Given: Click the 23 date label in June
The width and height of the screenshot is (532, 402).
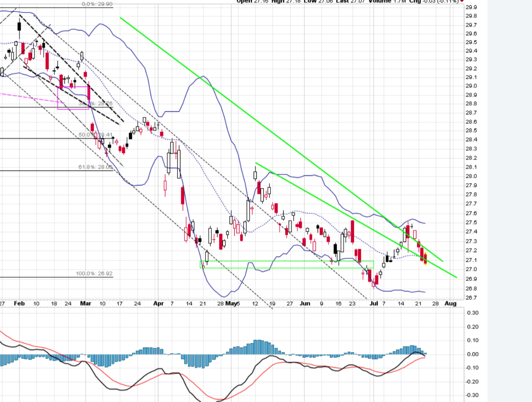Looking at the screenshot, I should (352, 304).
